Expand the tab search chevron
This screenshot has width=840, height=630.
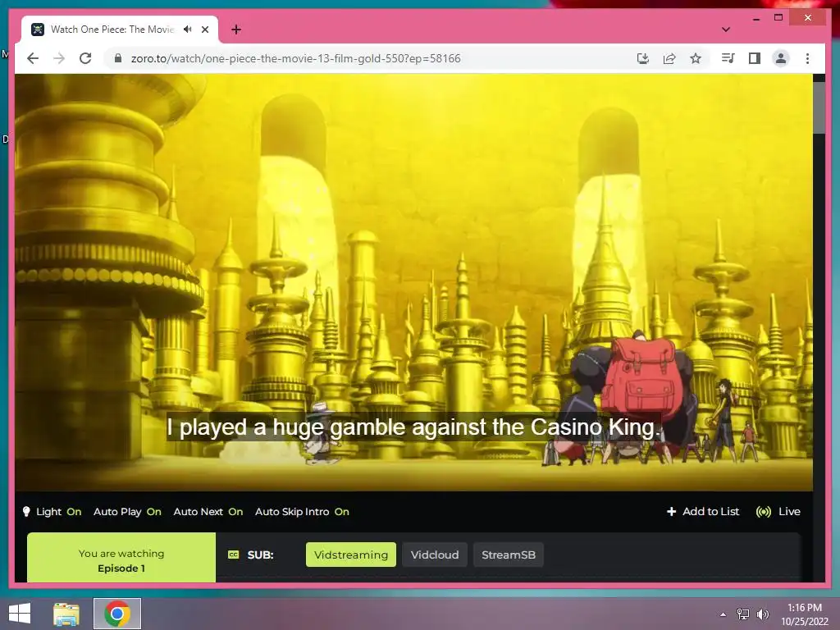(x=725, y=30)
